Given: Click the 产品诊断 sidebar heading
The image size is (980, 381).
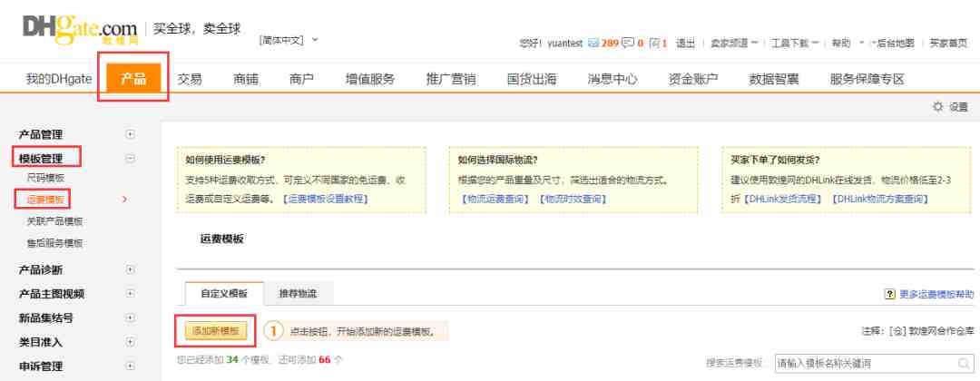Looking at the screenshot, I should [x=41, y=269].
